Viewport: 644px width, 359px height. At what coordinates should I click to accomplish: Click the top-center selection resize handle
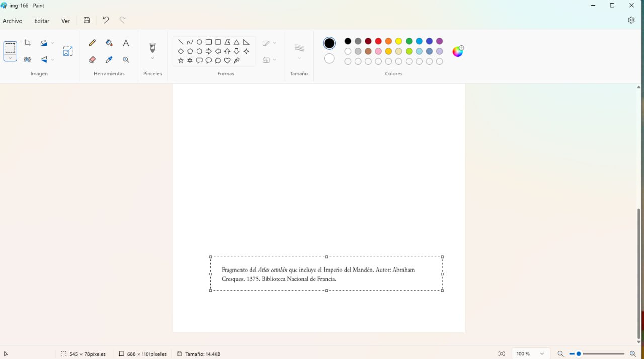click(327, 257)
